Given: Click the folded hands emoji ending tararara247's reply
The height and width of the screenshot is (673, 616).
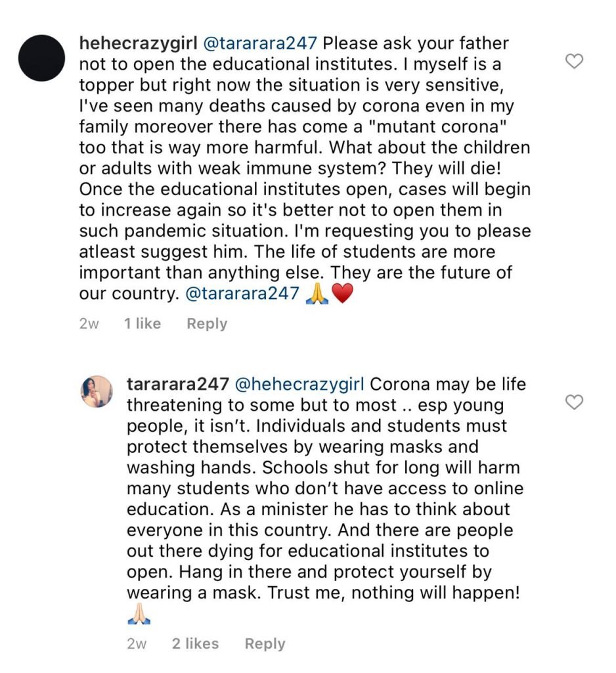Looking at the screenshot, I should 139,616.
